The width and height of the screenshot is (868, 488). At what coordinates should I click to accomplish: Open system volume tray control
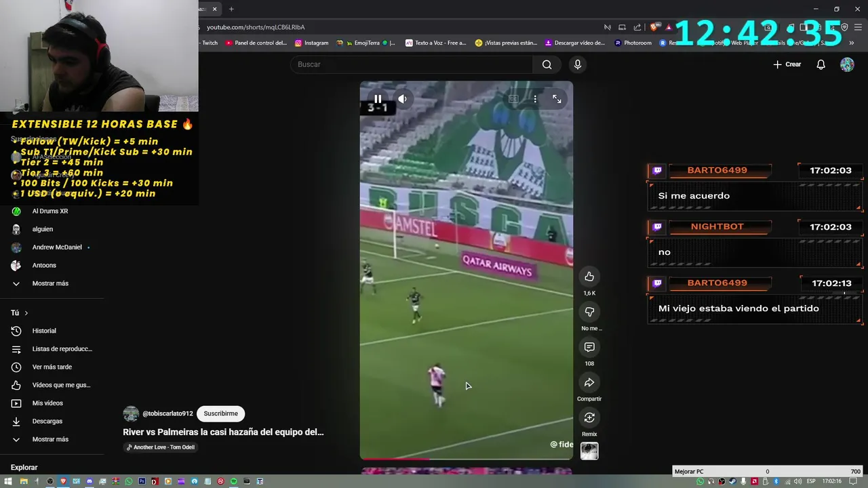[x=798, y=481]
